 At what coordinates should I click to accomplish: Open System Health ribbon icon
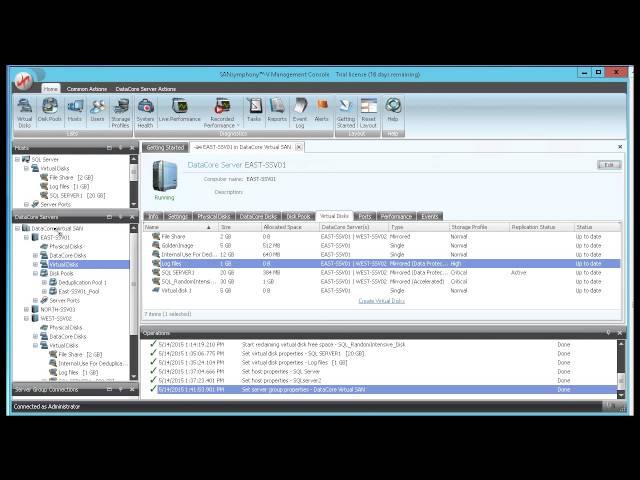click(x=145, y=113)
